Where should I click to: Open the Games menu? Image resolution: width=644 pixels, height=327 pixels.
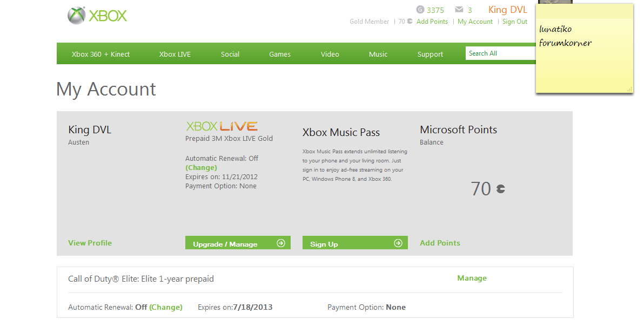point(280,54)
